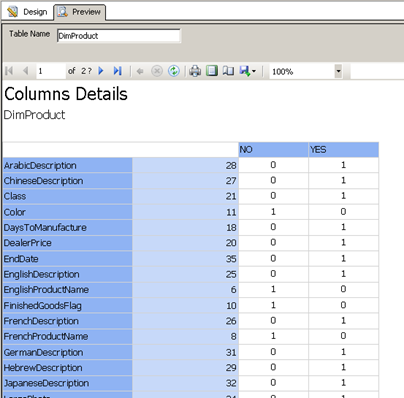
Task: Click NO cell in FinishedGoodsFlag row
Action: point(273,305)
